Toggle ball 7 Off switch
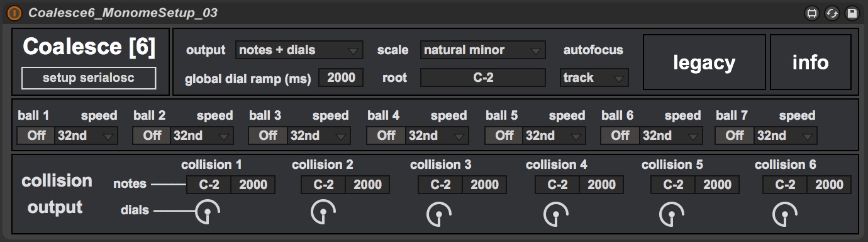 [735, 135]
